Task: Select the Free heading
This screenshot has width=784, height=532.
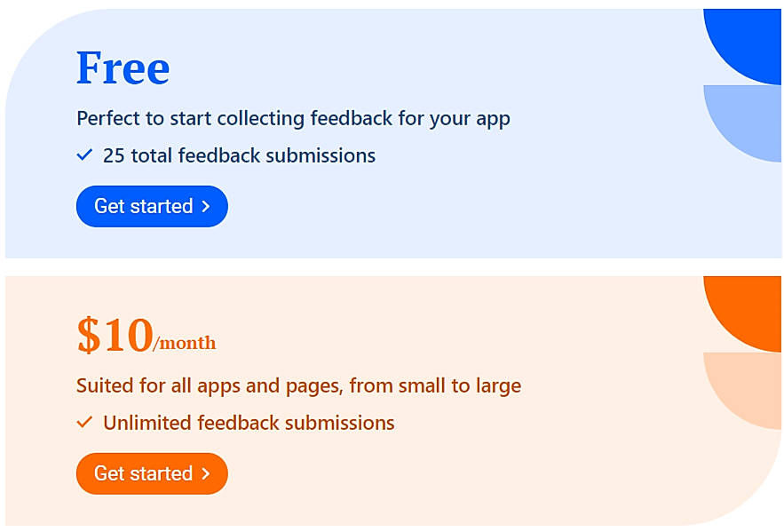Action: (123, 67)
